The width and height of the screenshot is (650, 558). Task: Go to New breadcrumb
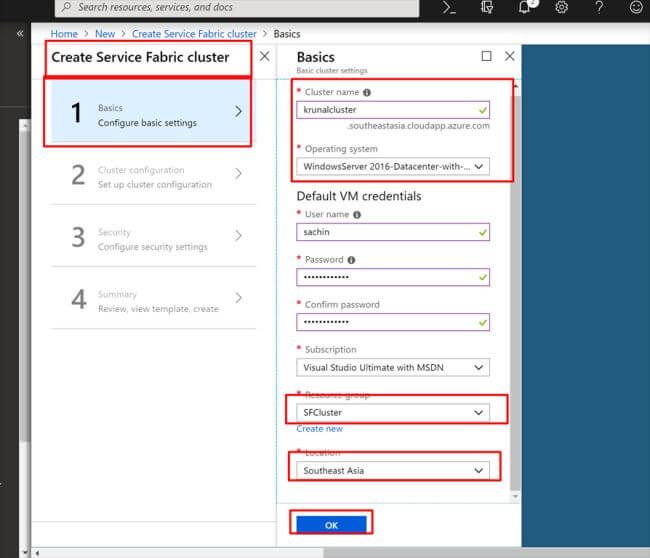pyautogui.click(x=105, y=34)
